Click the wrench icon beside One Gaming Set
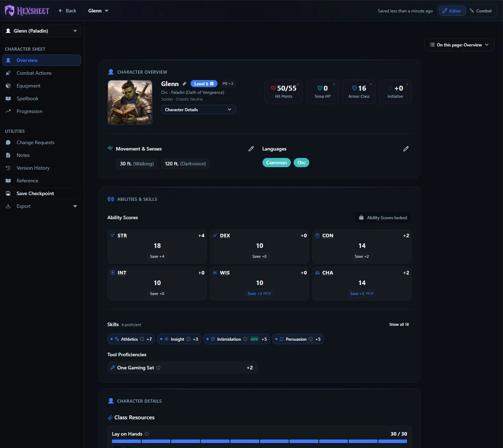Viewport: 503px width, 448px height. pos(113,368)
